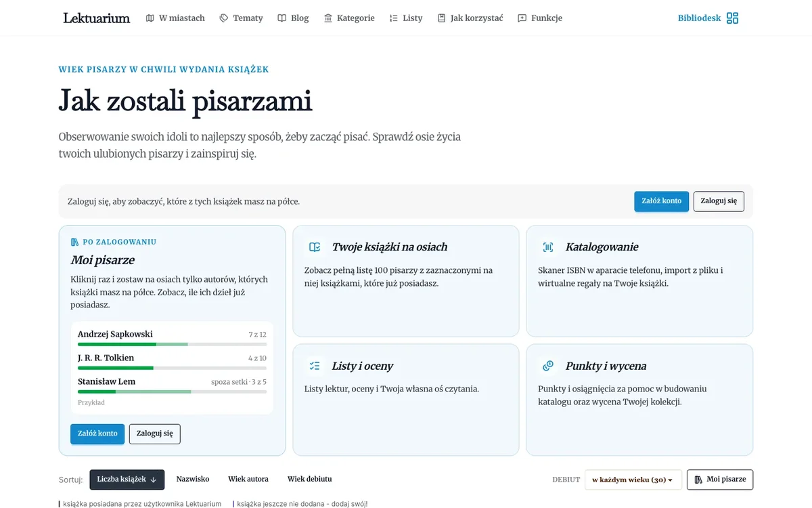Click the Andrzej Sapkowski progress bar

tap(172, 344)
